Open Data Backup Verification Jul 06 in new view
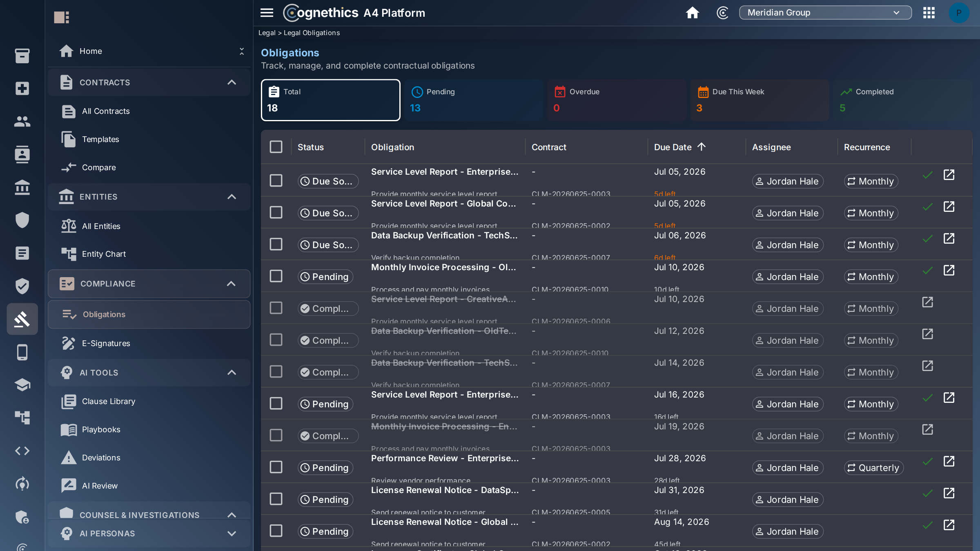This screenshot has width=980, height=551. [x=949, y=238]
